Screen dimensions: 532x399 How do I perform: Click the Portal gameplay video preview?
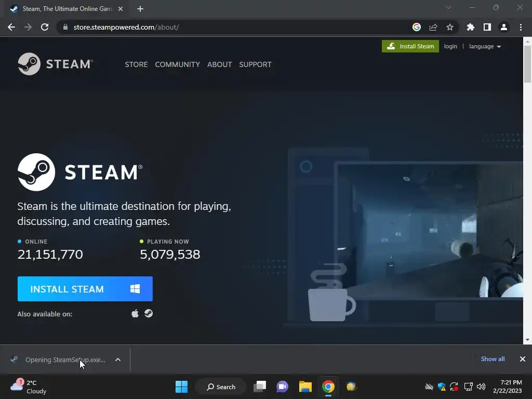point(429,231)
